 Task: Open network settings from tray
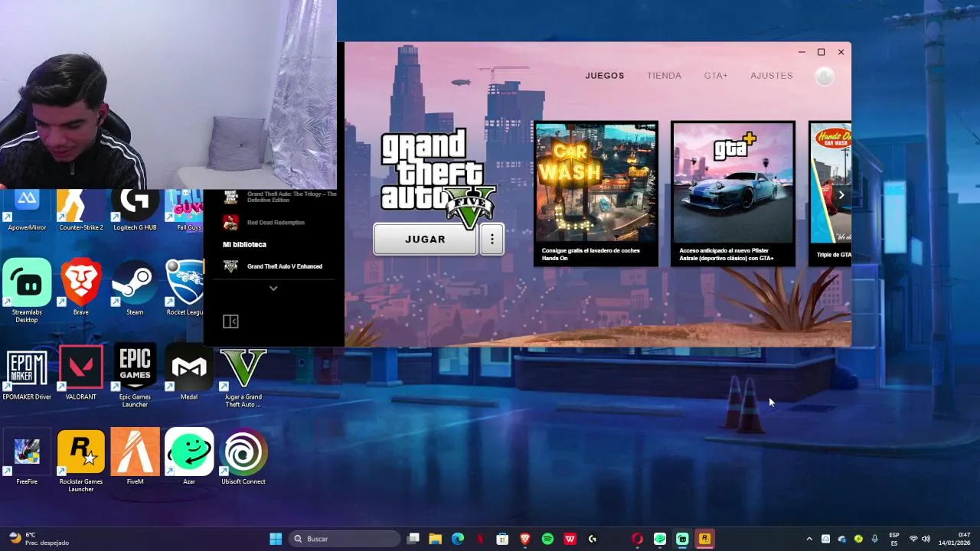913,539
